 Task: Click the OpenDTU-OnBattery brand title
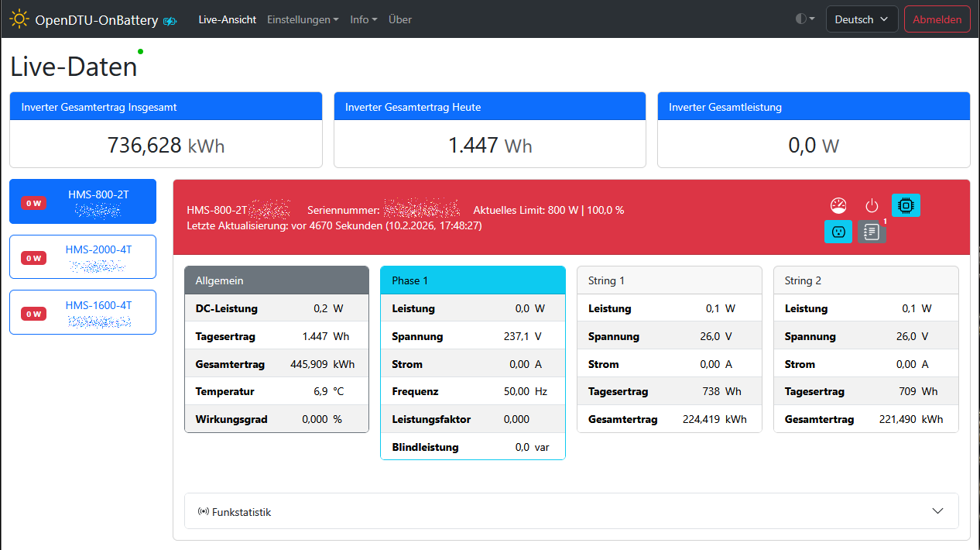coord(97,20)
